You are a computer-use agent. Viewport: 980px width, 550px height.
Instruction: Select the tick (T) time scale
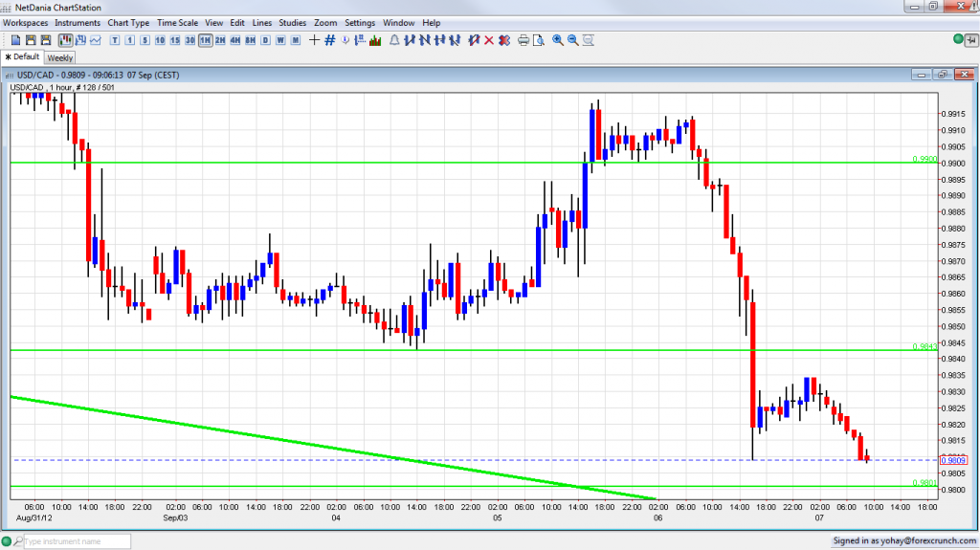coord(115,40)
